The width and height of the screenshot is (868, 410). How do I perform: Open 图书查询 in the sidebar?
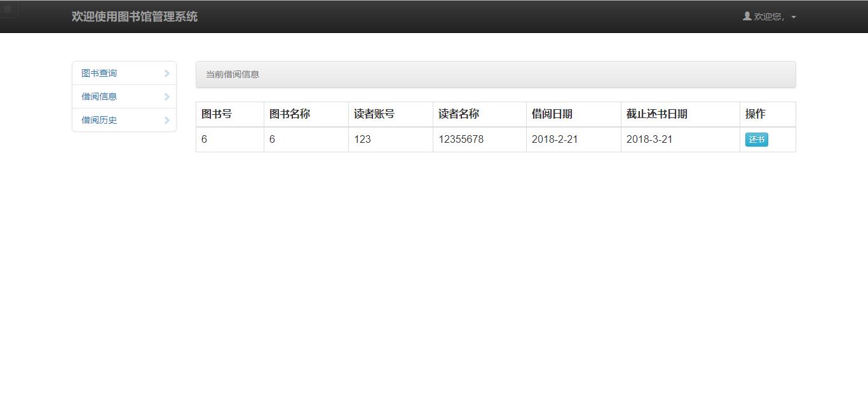(124, 73)
